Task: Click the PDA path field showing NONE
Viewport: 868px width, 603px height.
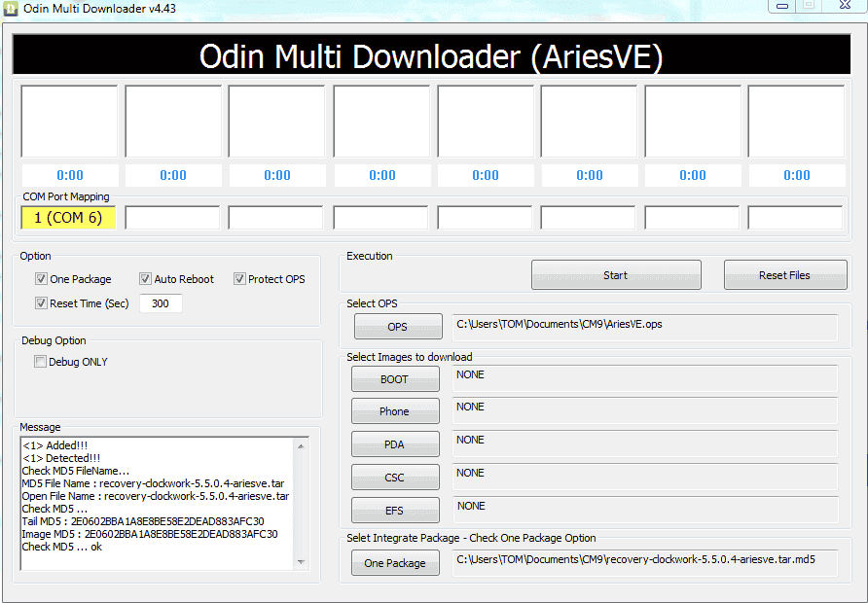Action: pyautogui.click(x=645, y=444)
